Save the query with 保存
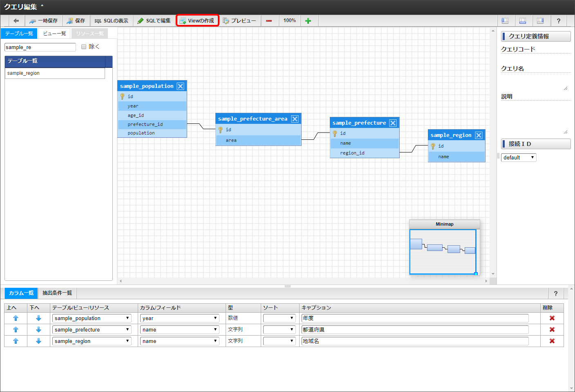This screenshot has height=392, width=575. [x=76, y=21]
